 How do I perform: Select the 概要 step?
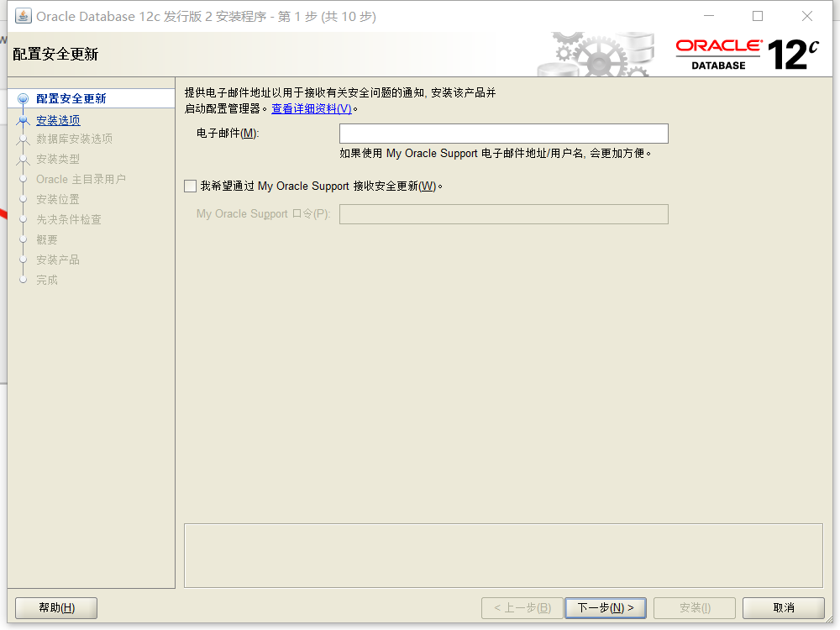tap(46, 239)
